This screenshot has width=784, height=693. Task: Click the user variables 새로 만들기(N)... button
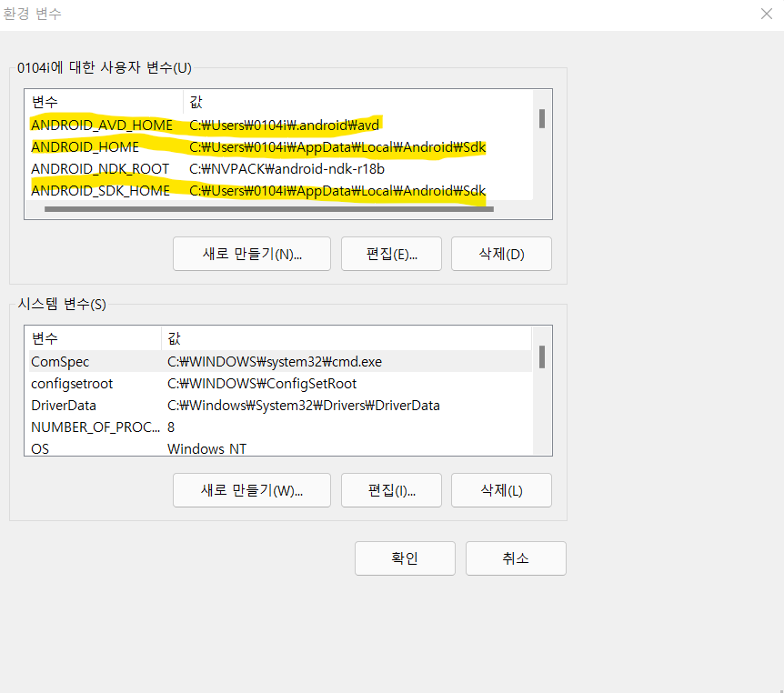pyautogui.click(x=252, y=254)
